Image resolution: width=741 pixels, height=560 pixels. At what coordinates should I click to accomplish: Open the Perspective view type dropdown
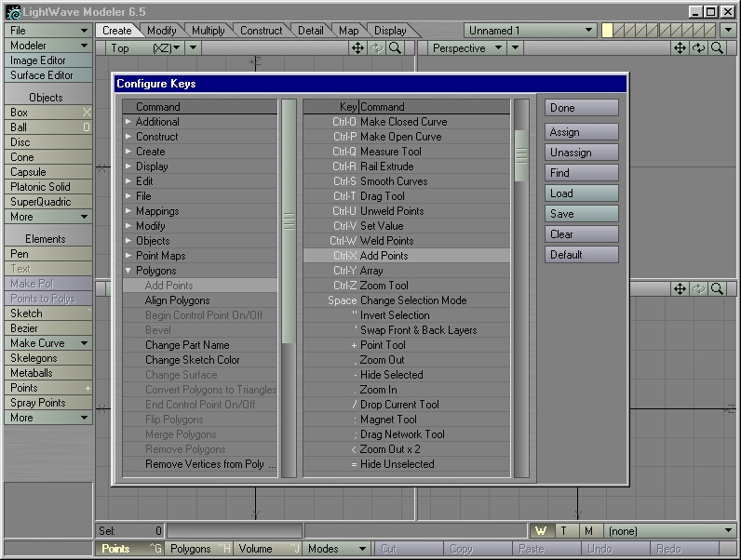coord(468,47)
